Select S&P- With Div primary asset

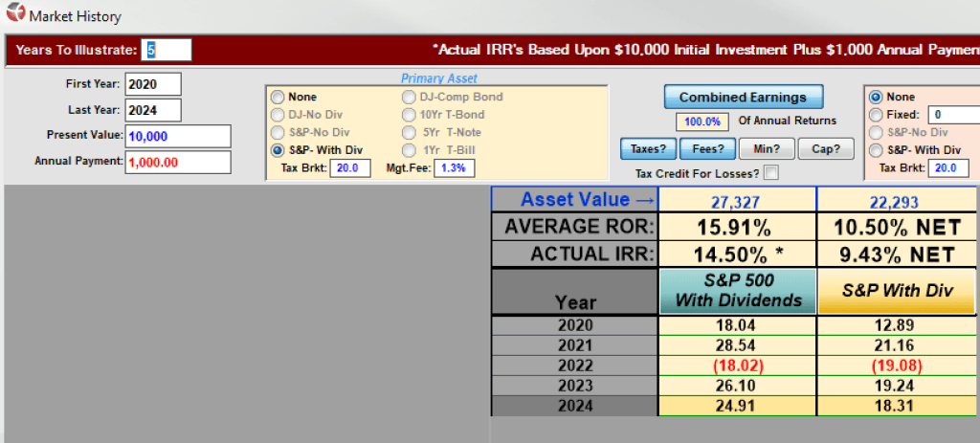277,150
